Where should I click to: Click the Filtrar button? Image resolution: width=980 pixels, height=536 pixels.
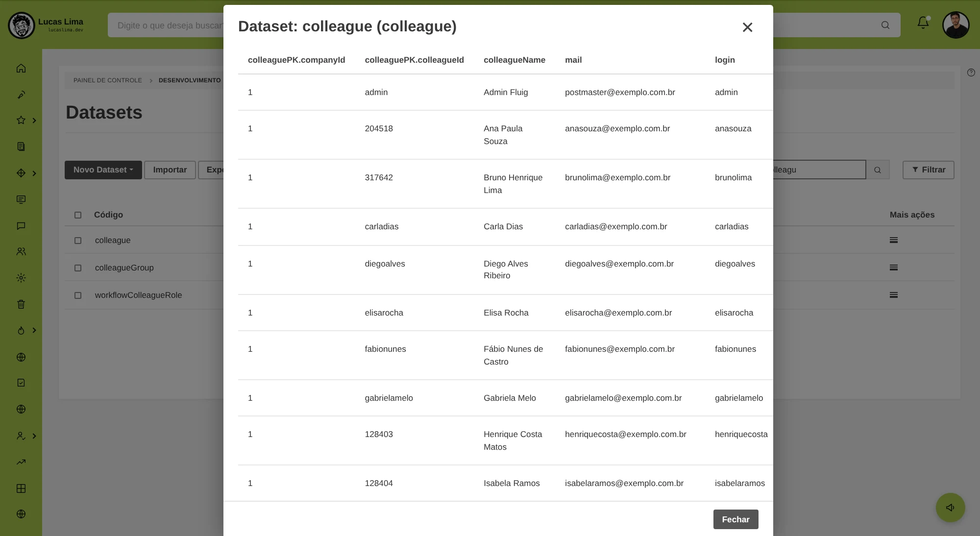coord(929,170)
